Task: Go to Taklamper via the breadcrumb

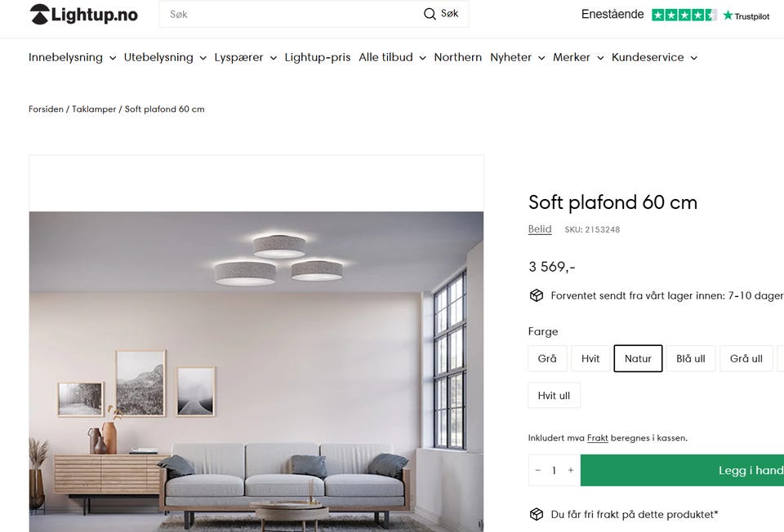Action: 94,108
